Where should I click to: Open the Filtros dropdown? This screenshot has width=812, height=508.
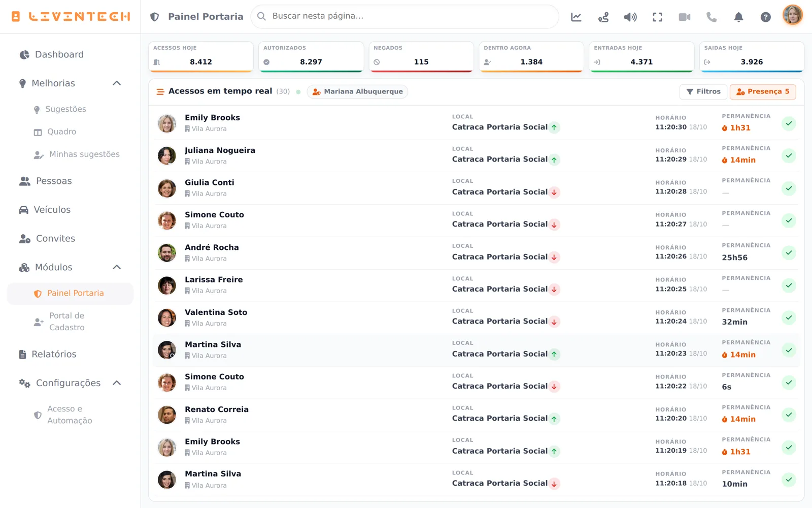[x=703, y=91]
